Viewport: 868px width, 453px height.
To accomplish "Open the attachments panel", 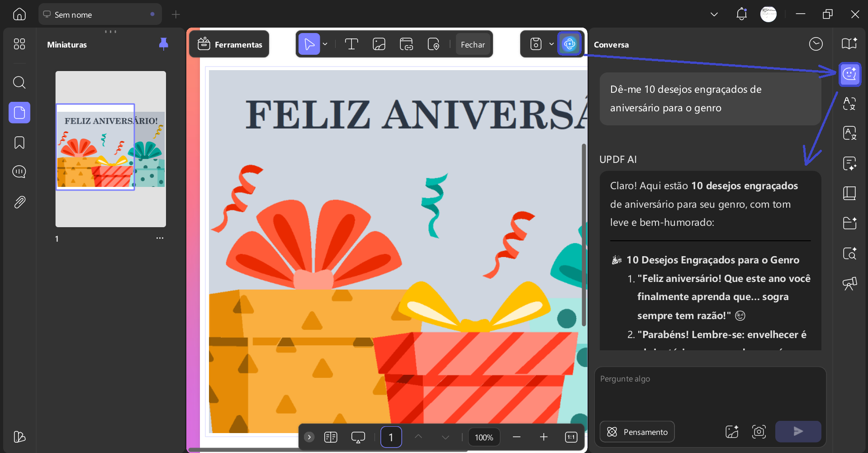I will point(19,202).
